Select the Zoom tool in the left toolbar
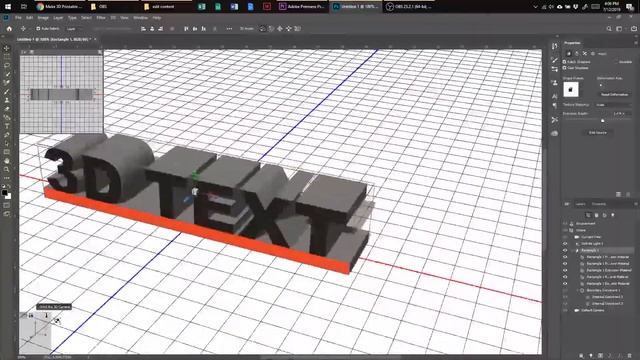640x360 pixels. [7, 169]
